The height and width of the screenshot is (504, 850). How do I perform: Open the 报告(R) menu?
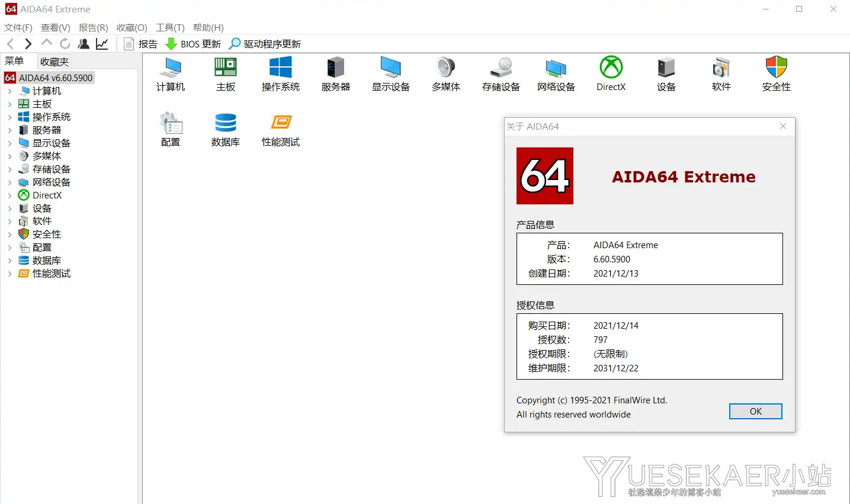coord(94,27)
